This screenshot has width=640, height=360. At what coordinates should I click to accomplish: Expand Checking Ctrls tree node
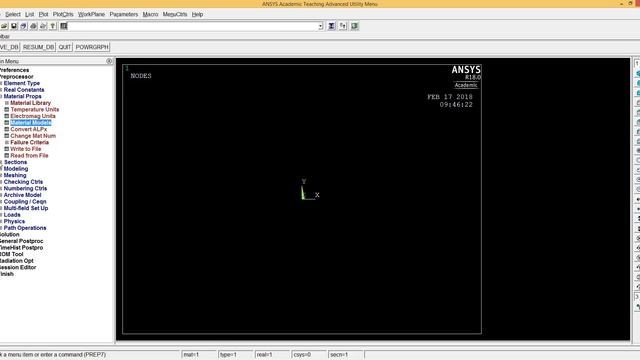coord(23,182)
